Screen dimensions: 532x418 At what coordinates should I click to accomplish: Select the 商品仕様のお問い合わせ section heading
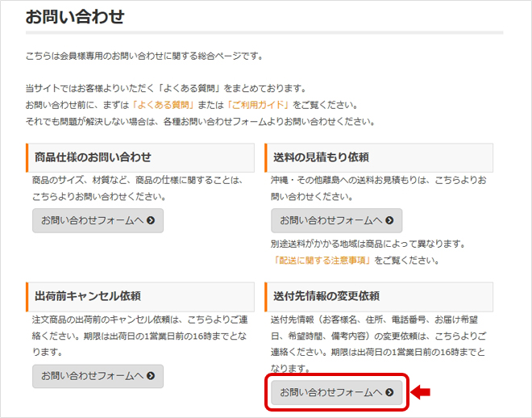click(93, 157)
